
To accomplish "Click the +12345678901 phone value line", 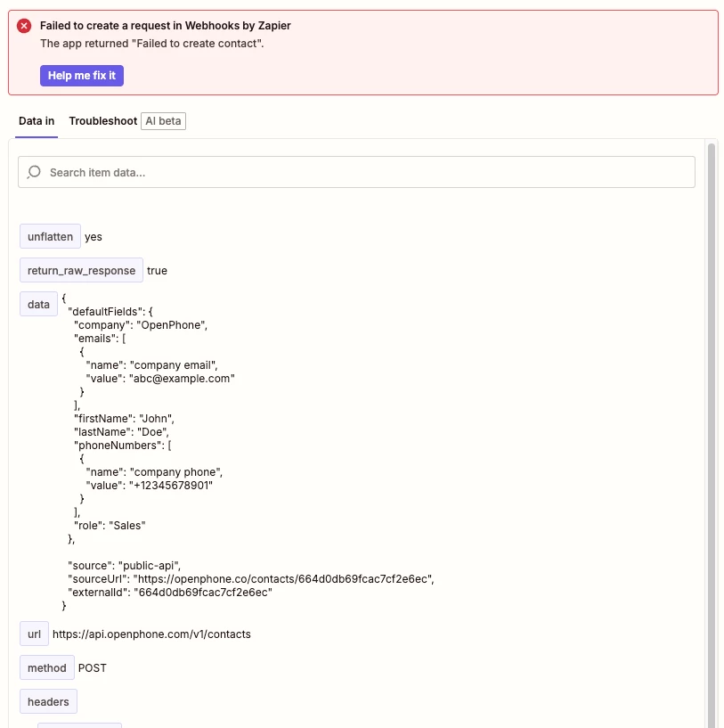I will tap(150, 485).
